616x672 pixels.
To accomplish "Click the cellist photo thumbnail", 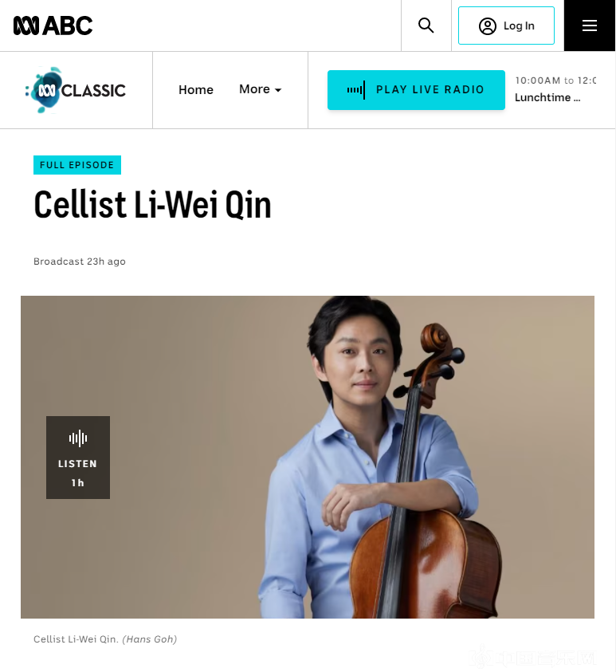I will coord(308,457).
